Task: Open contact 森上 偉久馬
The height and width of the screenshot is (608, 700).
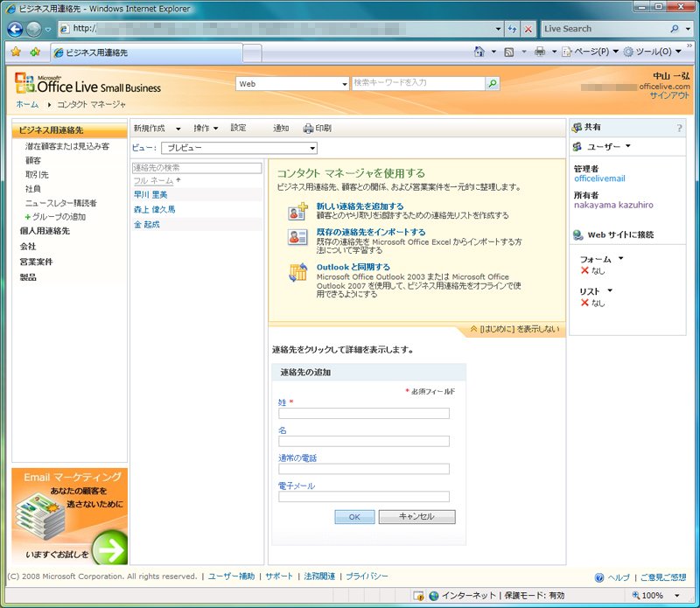Action: click(x=155, y=209)
